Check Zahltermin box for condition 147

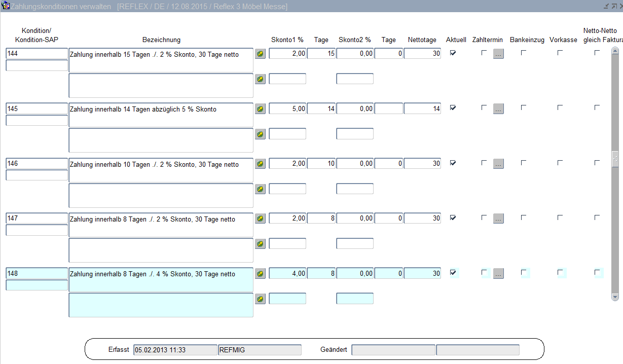[x=484, y=217]
